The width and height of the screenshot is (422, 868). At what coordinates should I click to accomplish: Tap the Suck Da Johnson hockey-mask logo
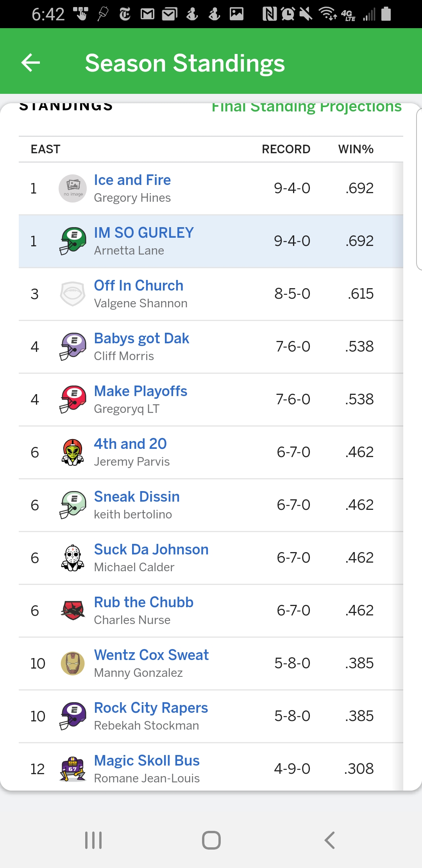pos(73,558)
